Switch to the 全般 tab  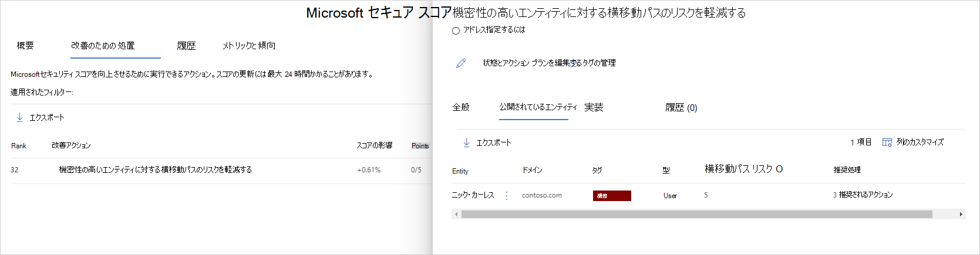(x=461, y=107)
